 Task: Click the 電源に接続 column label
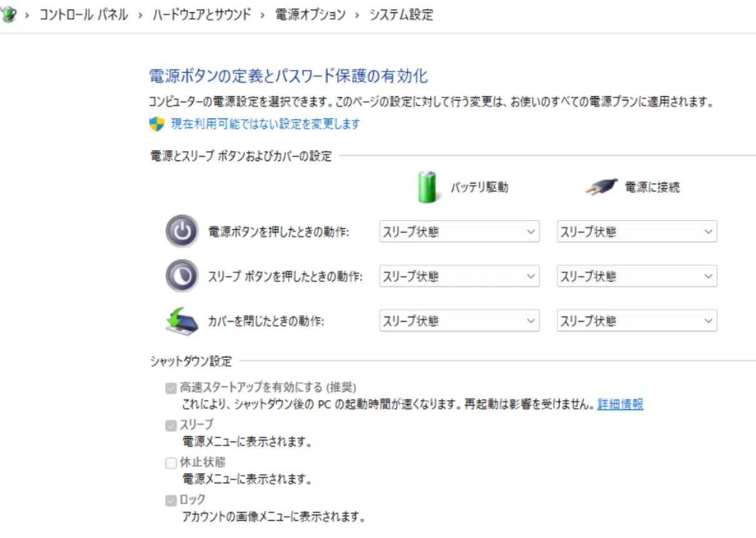(652, 187)
